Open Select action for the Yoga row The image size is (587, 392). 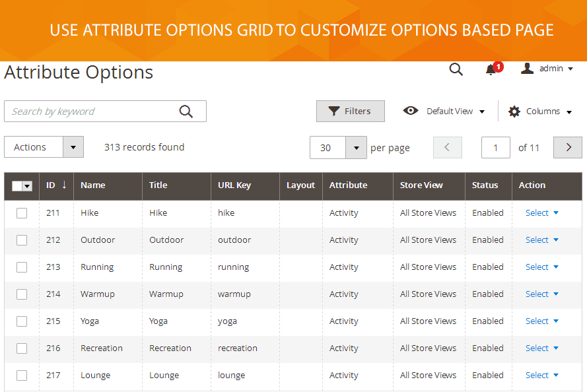coord(541,321)
